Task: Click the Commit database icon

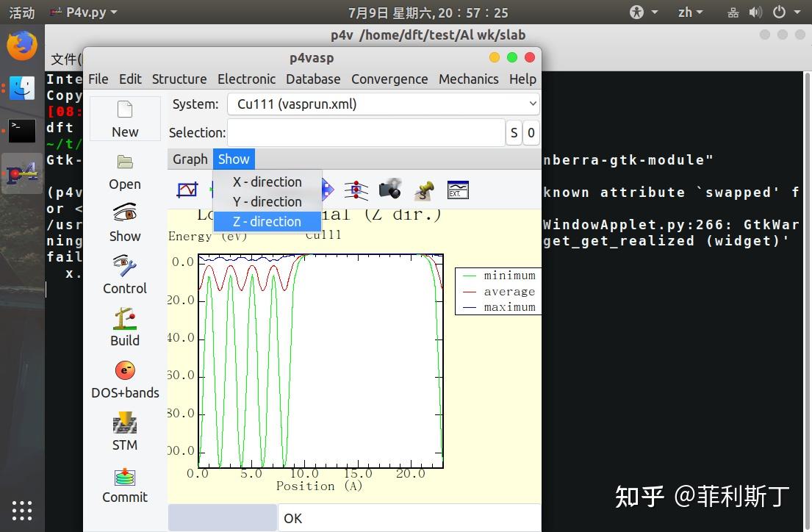Action: click(125, 477)
